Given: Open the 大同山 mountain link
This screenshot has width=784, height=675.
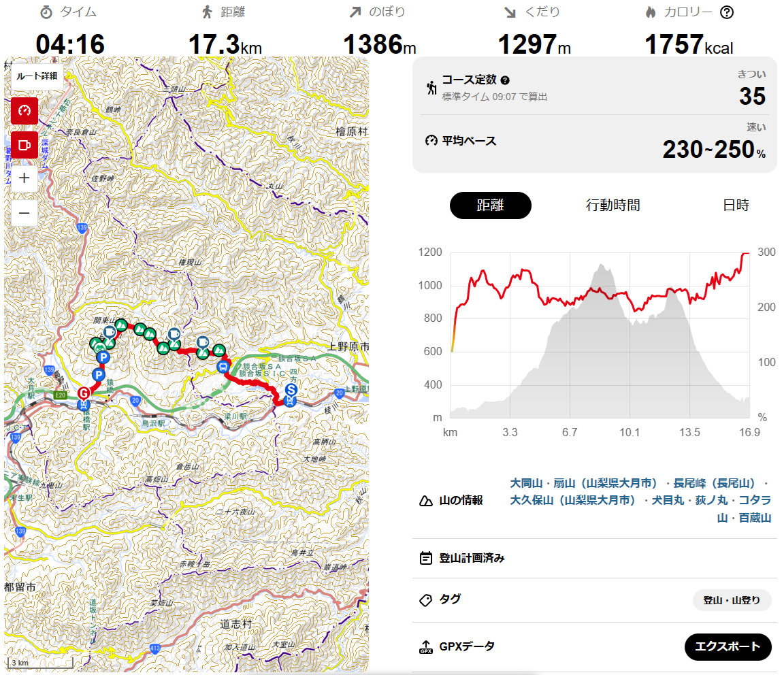Looking at the screenshot, I should tap(526, 484).
